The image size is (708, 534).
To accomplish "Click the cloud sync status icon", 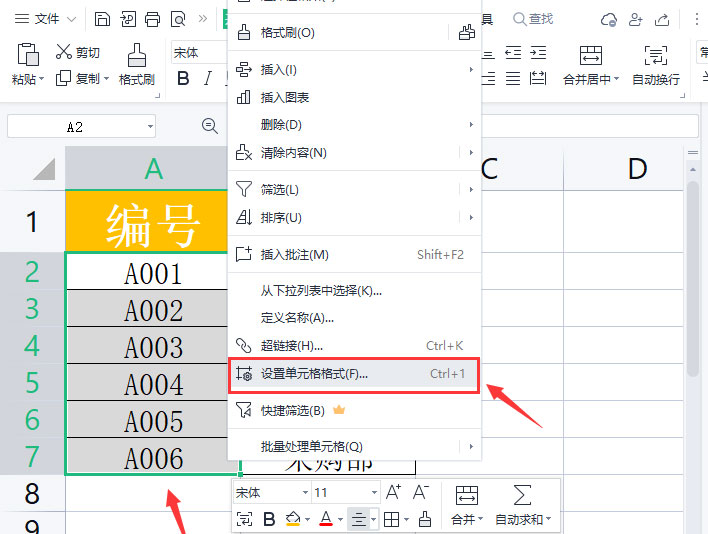I will coord(609,20).
